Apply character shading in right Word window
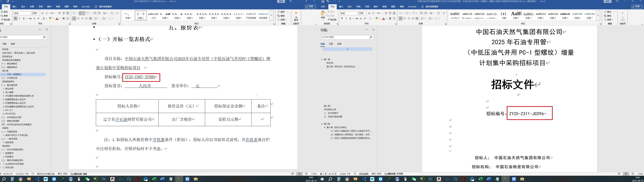Screen dimensions: 644x182 tap(390, 18)
